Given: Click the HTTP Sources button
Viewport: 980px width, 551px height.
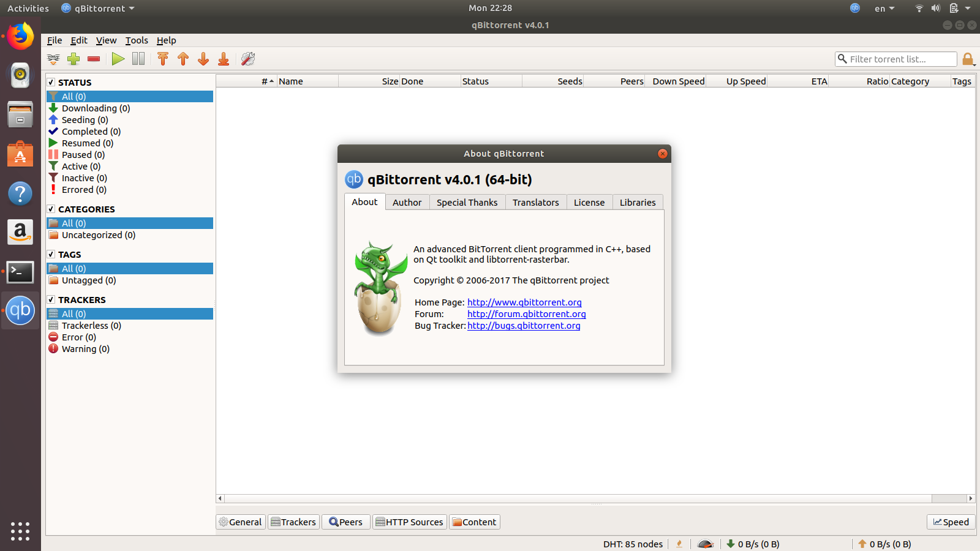Looking at the screenshot, I should [x=410, y=522].
